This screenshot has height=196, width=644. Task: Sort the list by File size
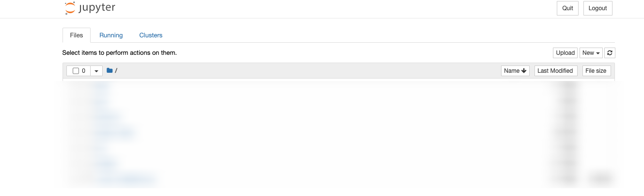pos(596,71)
